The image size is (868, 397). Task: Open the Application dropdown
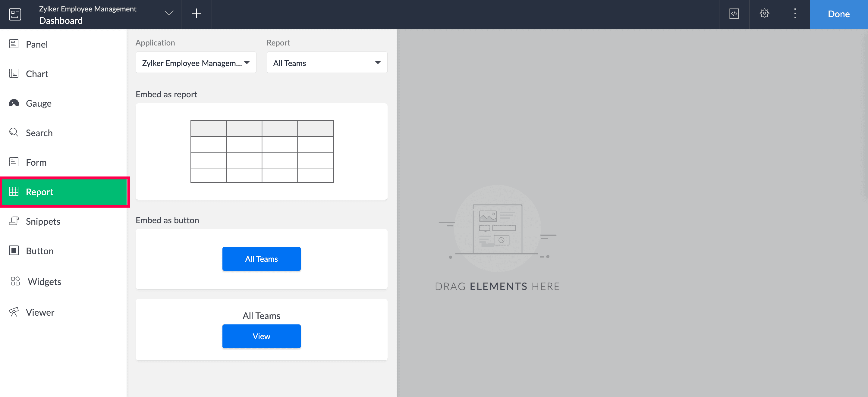tap(195, 63)
